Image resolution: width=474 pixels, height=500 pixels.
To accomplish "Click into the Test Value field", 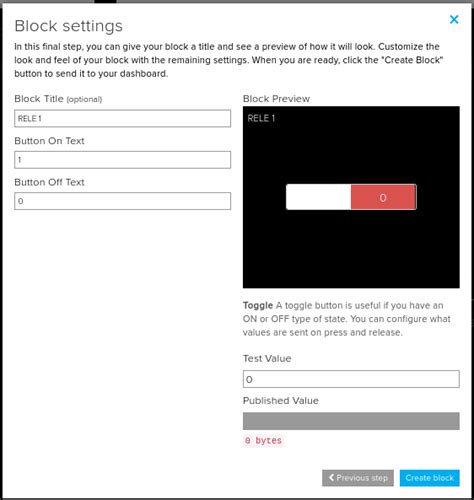I will click(351, 379).
